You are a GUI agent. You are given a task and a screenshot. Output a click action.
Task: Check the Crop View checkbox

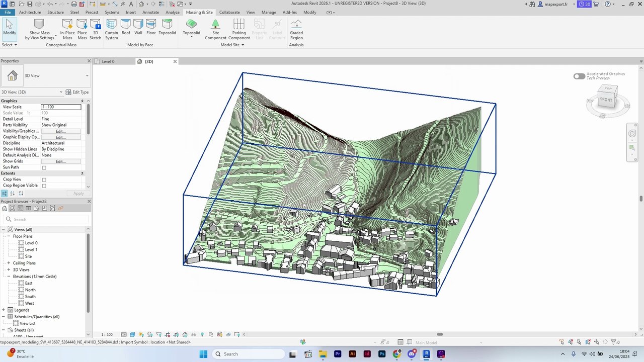[44, 179]
